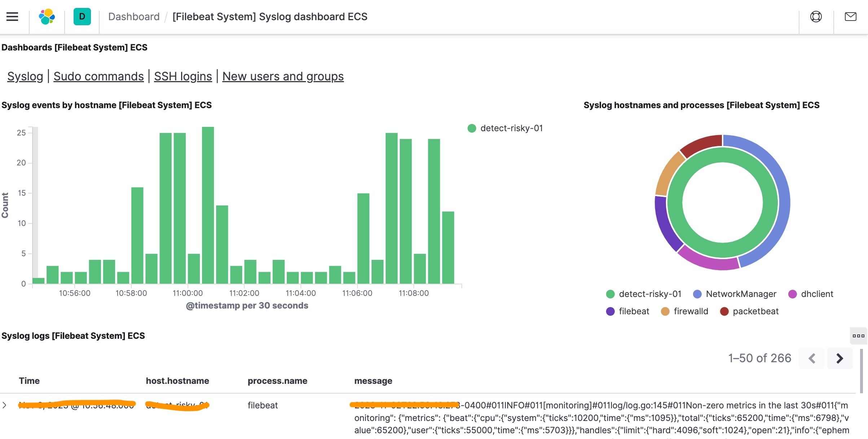
Task: Open New users and groups link
Action: click(283, 76)
